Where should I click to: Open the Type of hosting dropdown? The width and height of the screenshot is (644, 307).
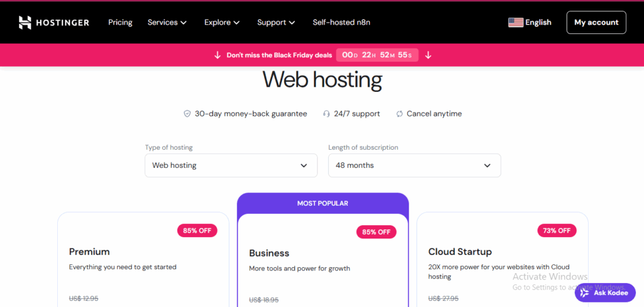pos(231,165)
